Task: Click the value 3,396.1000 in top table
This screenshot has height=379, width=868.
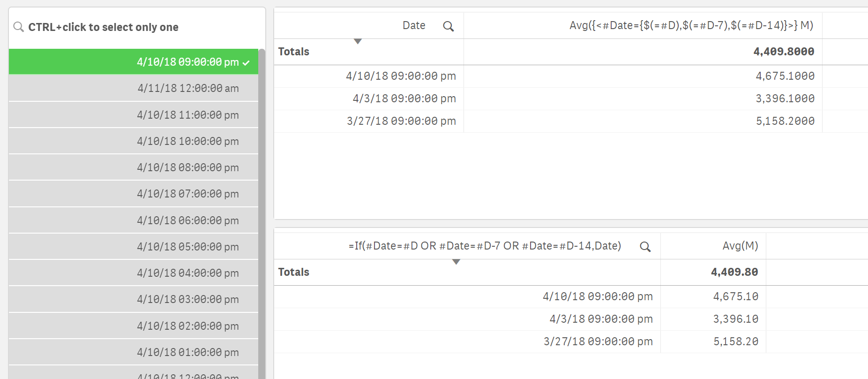Action: click(x=785, y=99)
